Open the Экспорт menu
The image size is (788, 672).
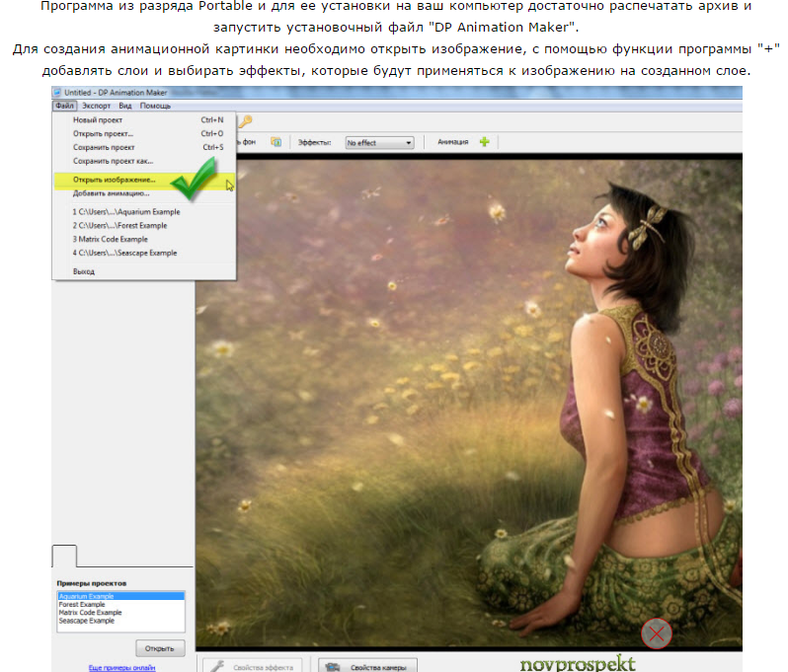(96, 106)
